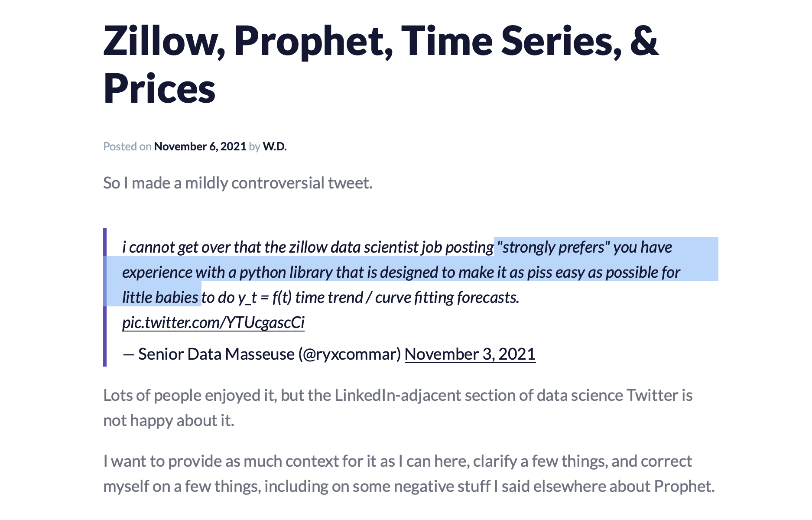
Task: Click the word "Prophet." ending the last paragraph
Action: tap(684, 486)
